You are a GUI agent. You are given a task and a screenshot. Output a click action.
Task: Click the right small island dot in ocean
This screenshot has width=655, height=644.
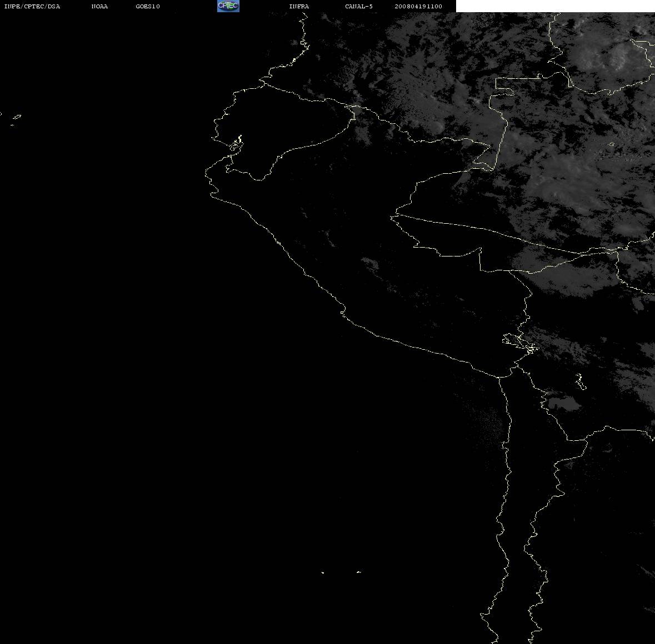pyautogui.click(x=358, y=572)
